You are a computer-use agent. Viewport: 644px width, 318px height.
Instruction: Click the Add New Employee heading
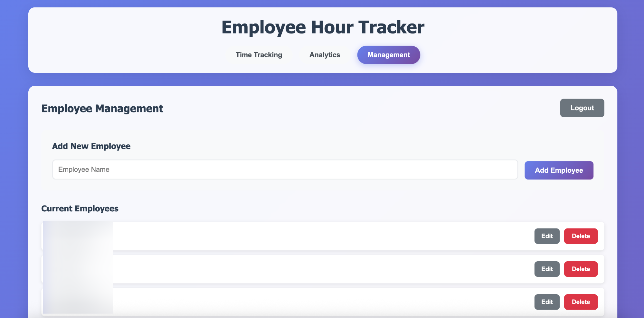pyautogui.click(x=91, y=146)
